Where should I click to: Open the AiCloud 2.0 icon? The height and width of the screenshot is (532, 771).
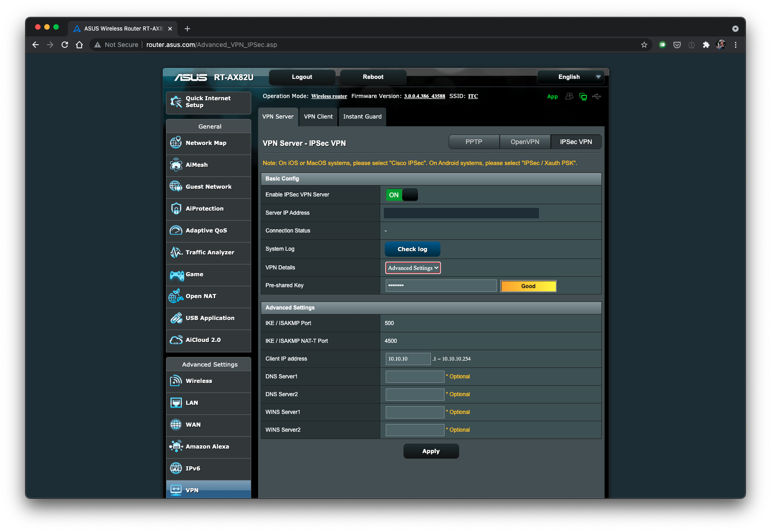tap(176, 340)
